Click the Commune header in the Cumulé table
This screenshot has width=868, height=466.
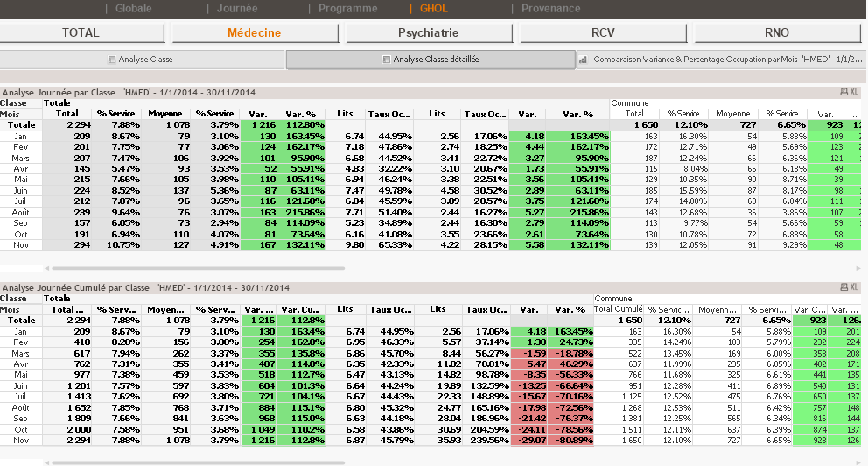612,298
